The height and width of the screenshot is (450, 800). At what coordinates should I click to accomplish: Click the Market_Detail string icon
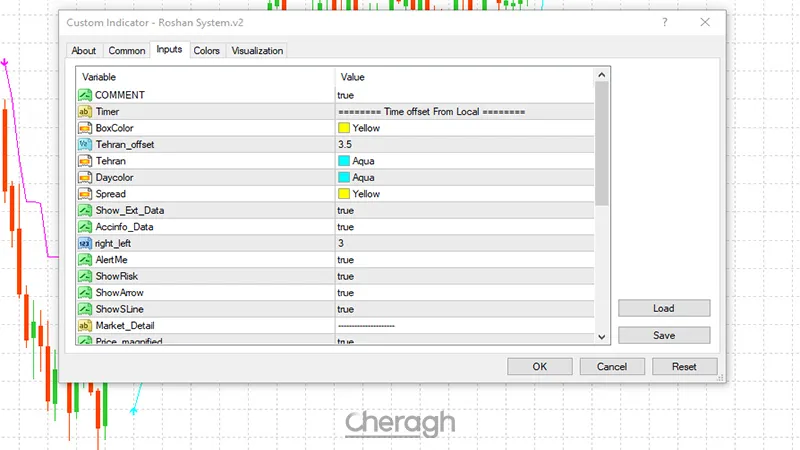[x=85, y=325]
